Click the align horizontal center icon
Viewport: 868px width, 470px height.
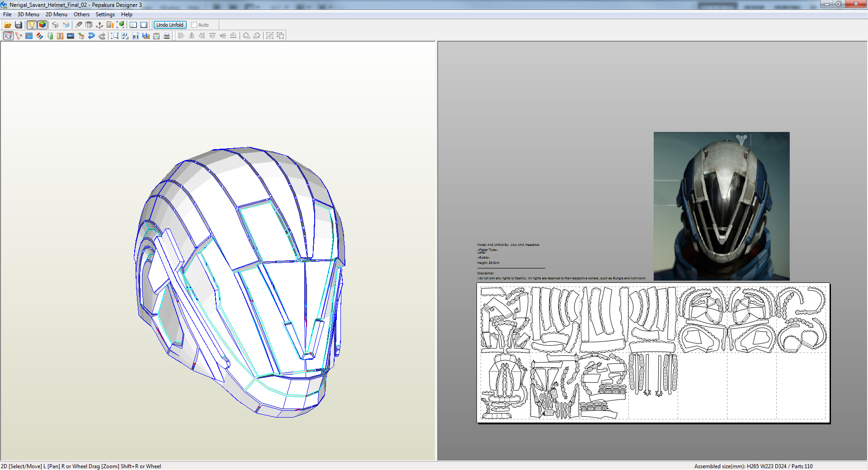pyautogui.click(x=192, y=36)
